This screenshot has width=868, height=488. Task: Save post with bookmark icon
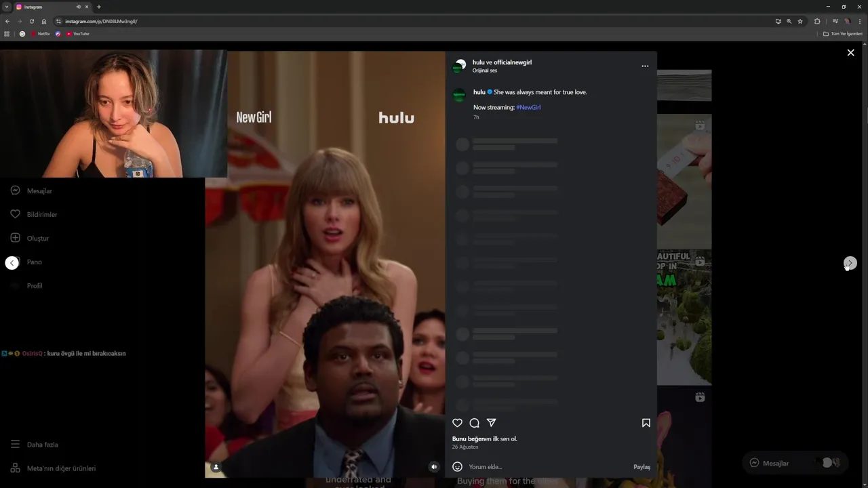(x=646, y=423)
